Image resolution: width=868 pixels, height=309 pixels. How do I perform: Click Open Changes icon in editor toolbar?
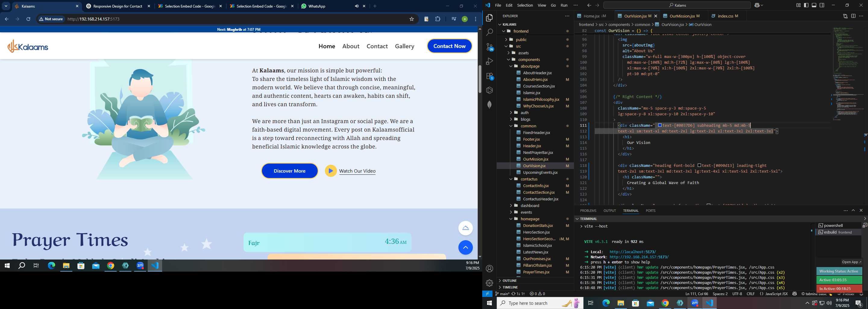pos(845,16)
